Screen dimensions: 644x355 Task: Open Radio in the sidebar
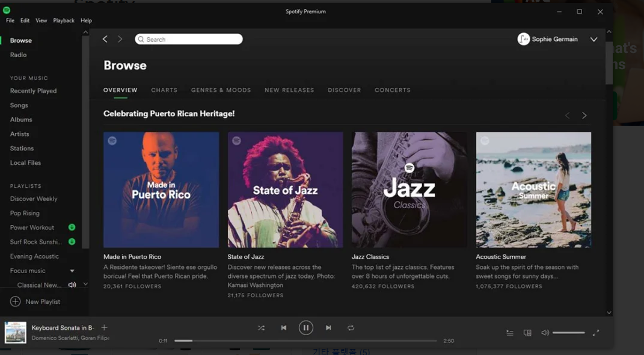coord(19,55)
